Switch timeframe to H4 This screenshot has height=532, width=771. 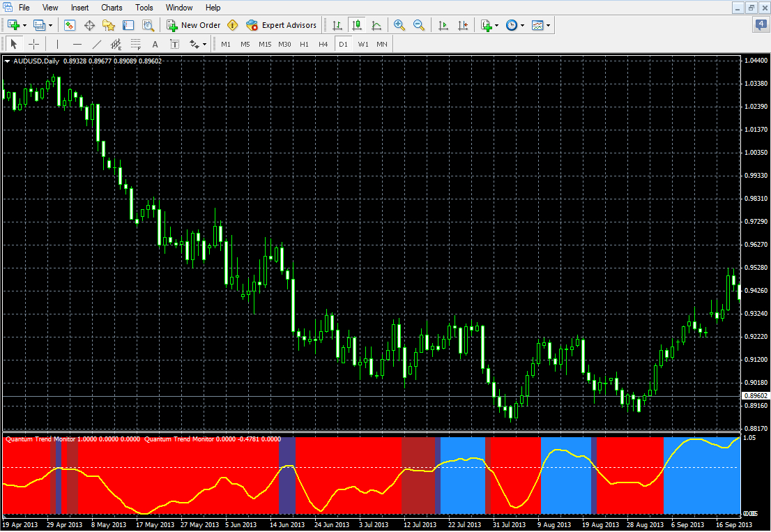click(323, 45)
